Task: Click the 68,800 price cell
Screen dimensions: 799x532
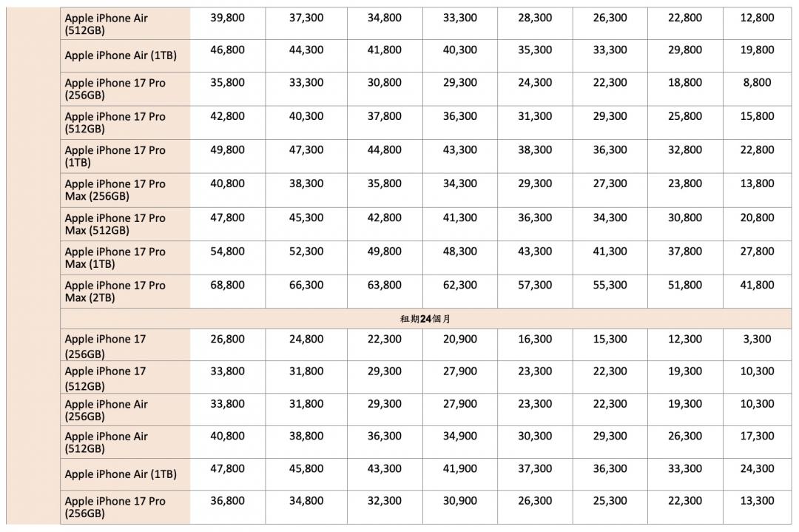Action: 227,285
